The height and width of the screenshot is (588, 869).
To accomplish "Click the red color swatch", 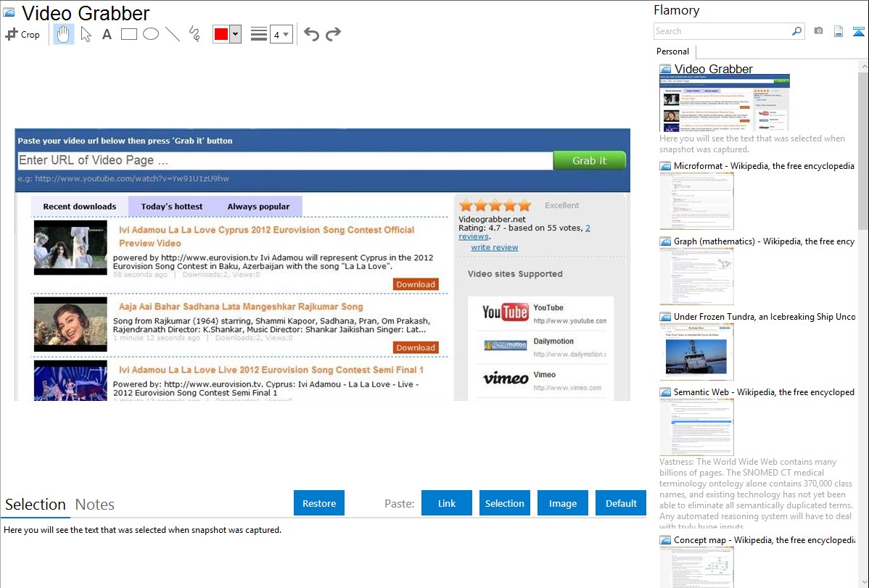I will pyautogui.click(x=221, y=34).
